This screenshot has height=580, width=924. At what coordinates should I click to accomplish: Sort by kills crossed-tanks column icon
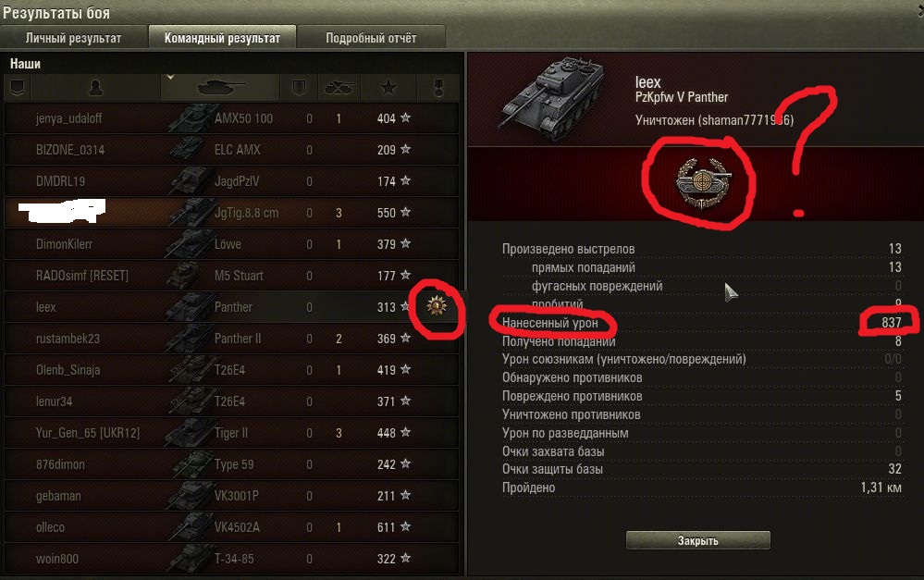click(339, 88)
